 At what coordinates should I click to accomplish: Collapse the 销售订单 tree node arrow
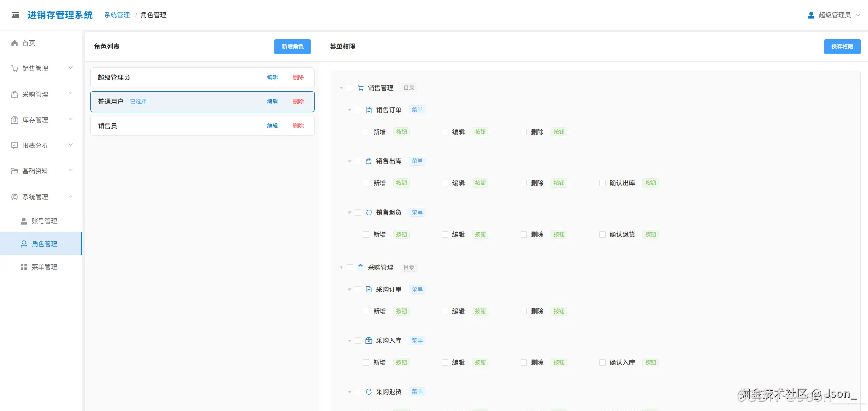(349, 110)
